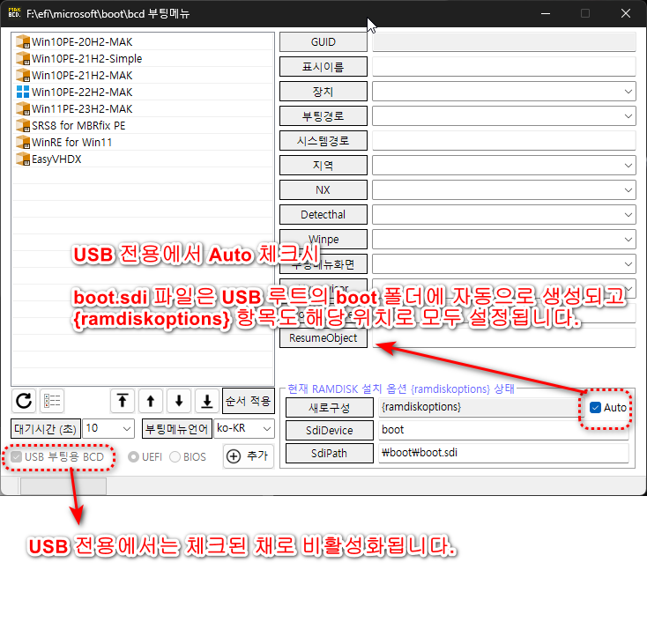Close the bcd 부팅메뉴 window
Viewport: 647px width, 644px height.
[x=626, y=13]
